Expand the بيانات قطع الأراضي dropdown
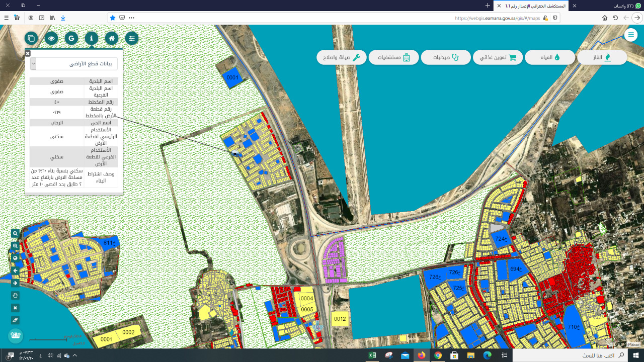The width and height of the screenshot is (644, 362). (x=33, y=63)
